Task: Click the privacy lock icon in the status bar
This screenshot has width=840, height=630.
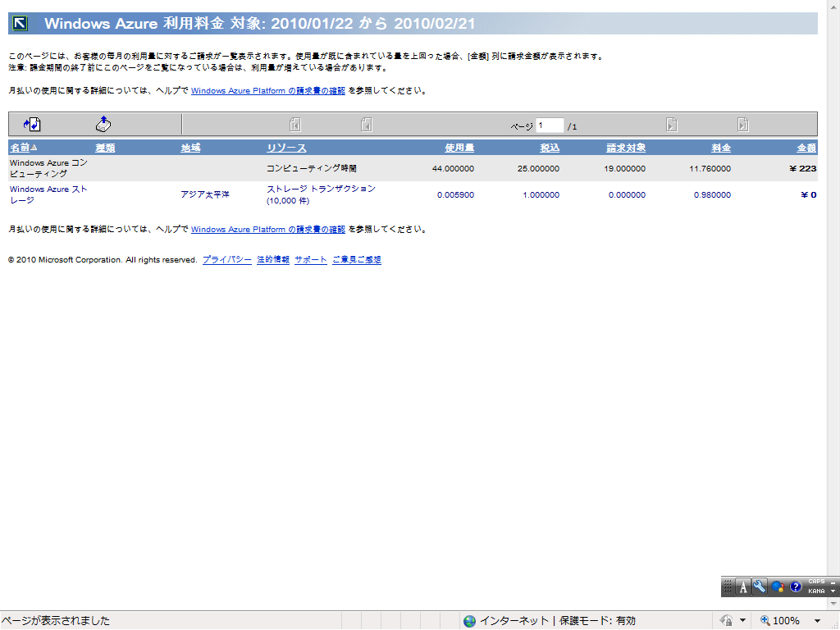Action: [x=727, y=620]
